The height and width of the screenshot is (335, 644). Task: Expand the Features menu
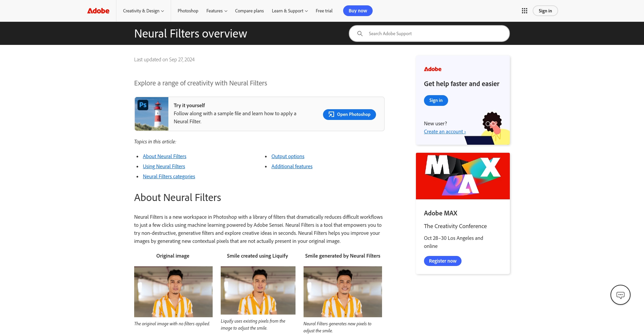217,11
